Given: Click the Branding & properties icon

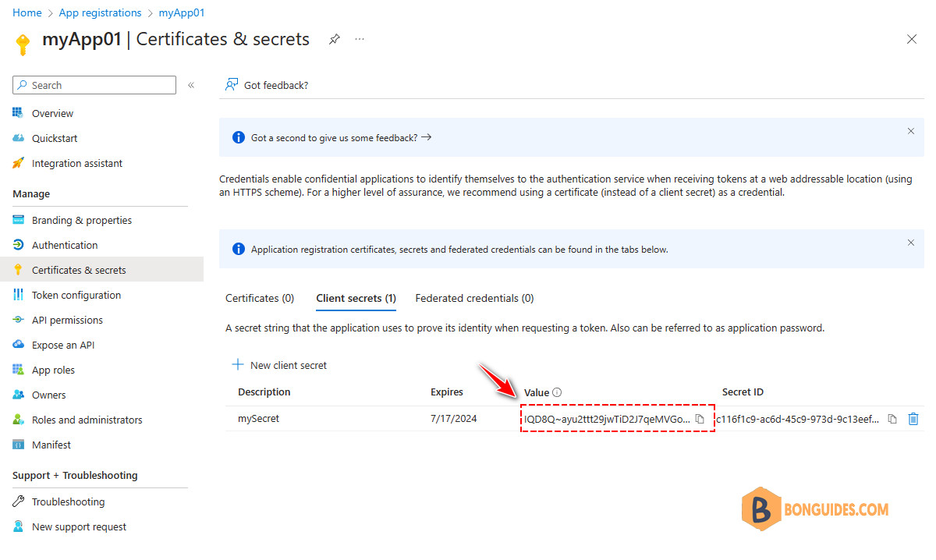Looking at the screenshot, I should point(18,220).
